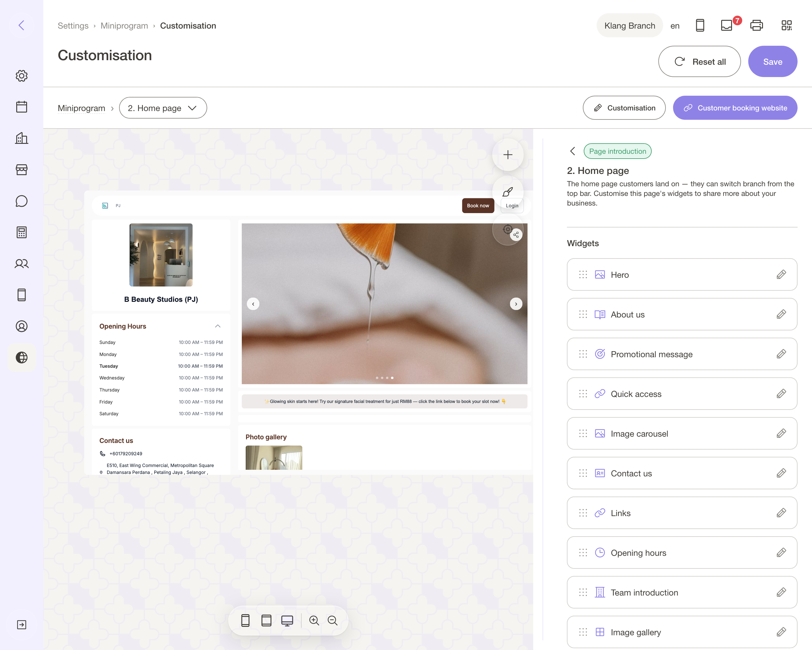Open the calendar icon in sidebar
The width and height of the screenshot is (812, 650).
click(21, 107)
